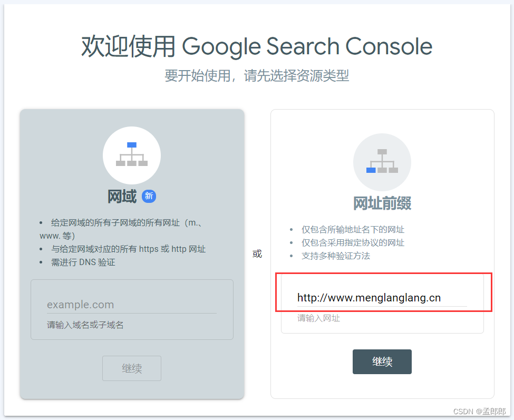514x420 pixels.
Task: Click the subtitle 要开始使用，请先选择资源类型
Action: (257, 76)
